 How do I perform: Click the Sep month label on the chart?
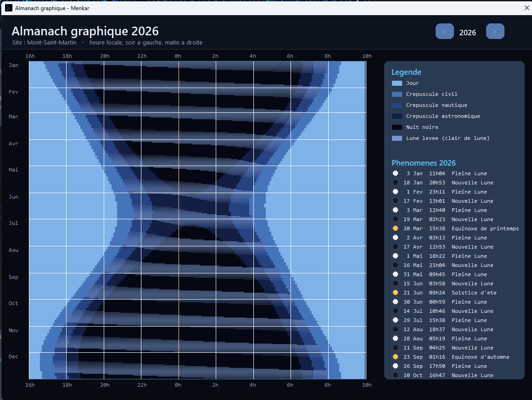[x=14, y=277]
